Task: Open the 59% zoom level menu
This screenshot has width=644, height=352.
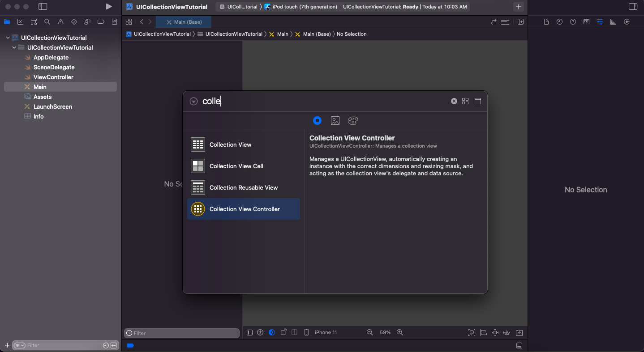Action: 385,332
